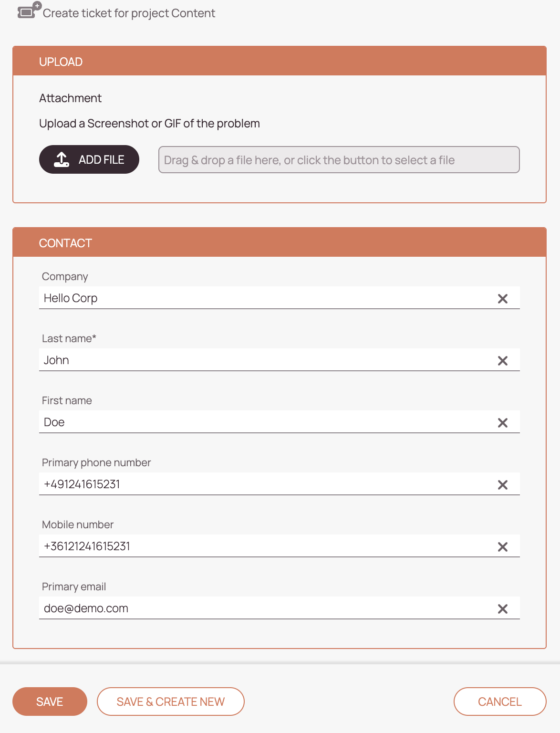The width and height of the screenshot is (560, 733).
Task: Click the upload arrow icon on Add File
Action: tap(62, 159)
